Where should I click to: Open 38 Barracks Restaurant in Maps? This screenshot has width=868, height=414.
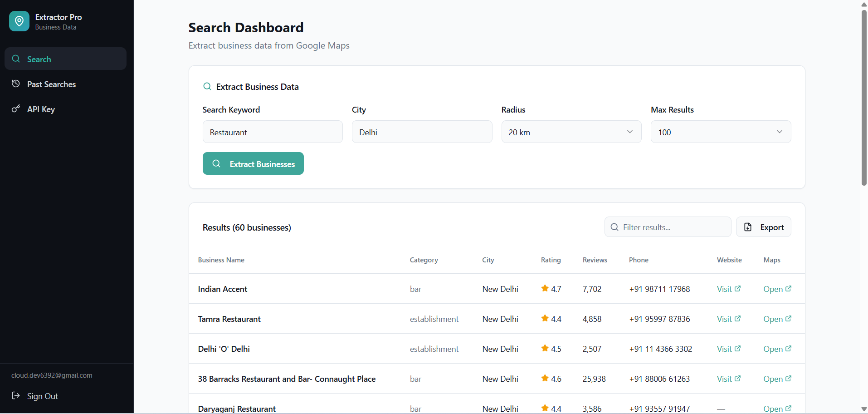pyautogui.click(x=776, y=378)
